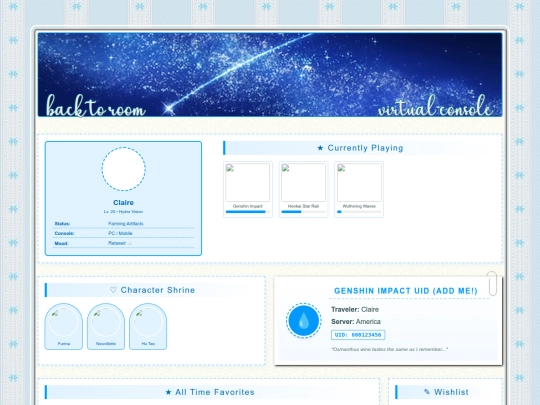Click the paperclip on the UID card
Viewport: 540px width, 405px height.
click(x=492, y=283)
